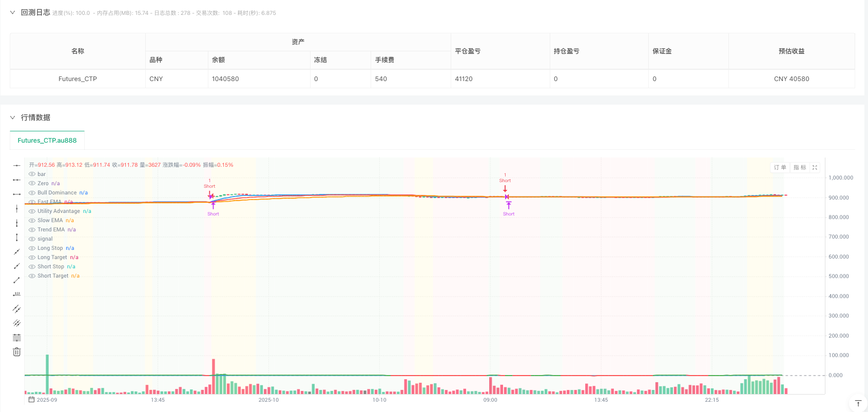Select the parallel channel lines drawing tool
This screenshot has height=412, width=868.
(16, 309)
